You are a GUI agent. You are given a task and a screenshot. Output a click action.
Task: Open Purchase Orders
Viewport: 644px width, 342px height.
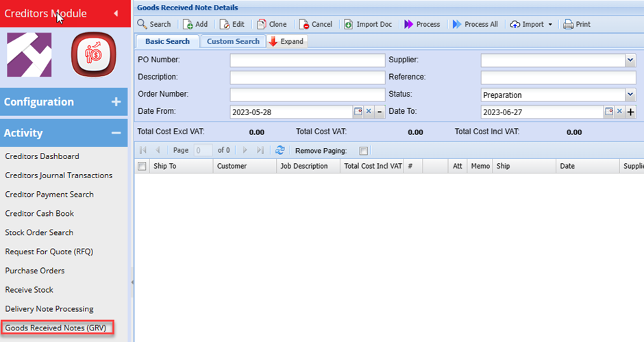(35, 271)
